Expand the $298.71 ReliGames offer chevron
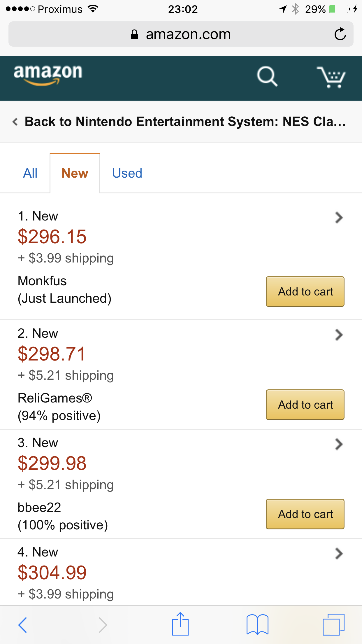This screenshot has width=362, height=644. 339,335
